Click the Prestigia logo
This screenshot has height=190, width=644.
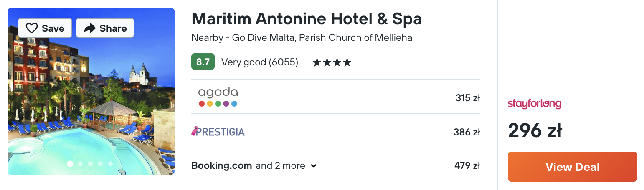(x=218, y=132)
